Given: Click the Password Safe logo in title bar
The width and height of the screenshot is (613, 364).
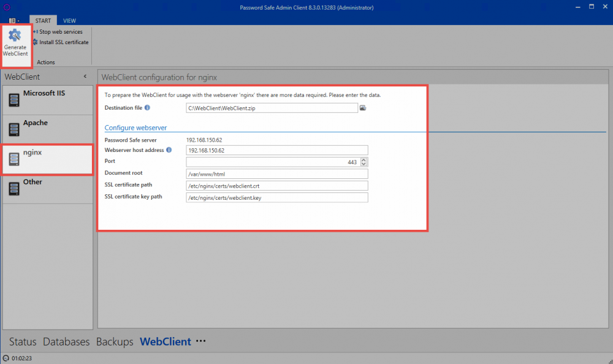Looking at the screenshot, I should (x=7, y=7).
